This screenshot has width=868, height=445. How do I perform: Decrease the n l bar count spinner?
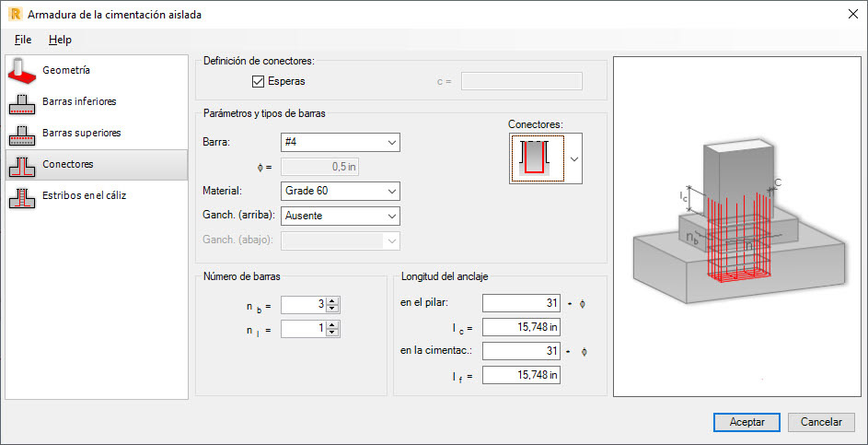tap(333, 334)
